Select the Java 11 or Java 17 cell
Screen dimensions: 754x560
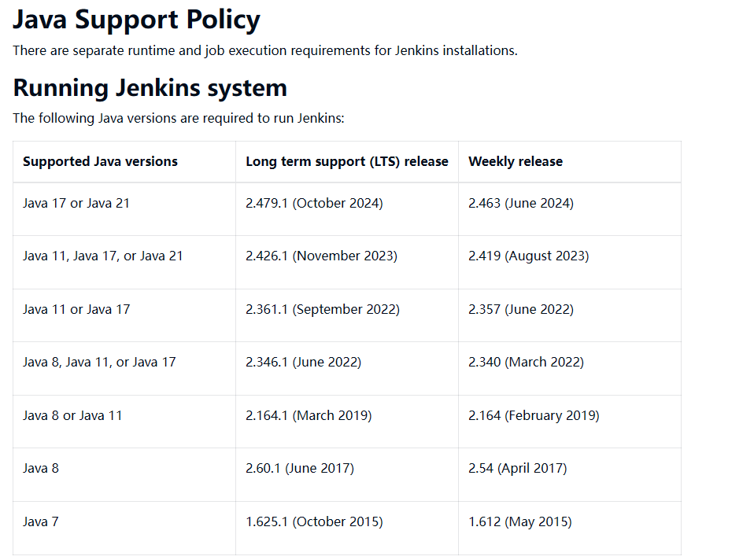pos(76,309)
